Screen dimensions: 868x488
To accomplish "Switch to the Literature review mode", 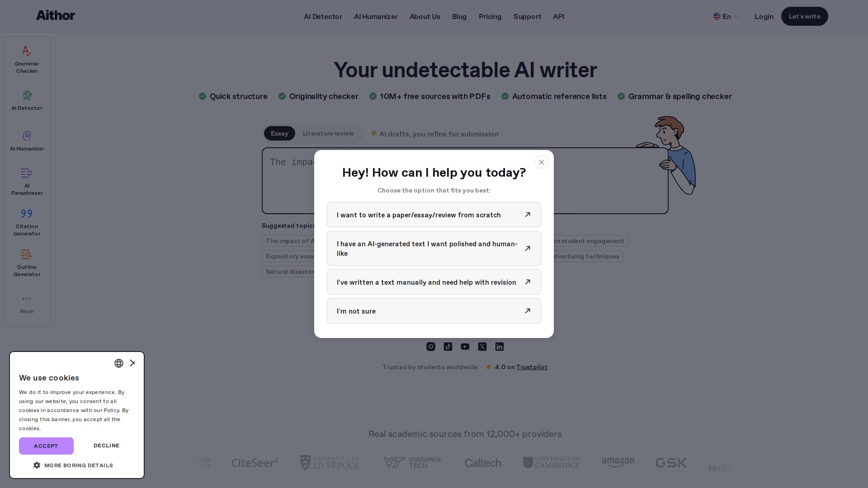I will pos(328,133).
